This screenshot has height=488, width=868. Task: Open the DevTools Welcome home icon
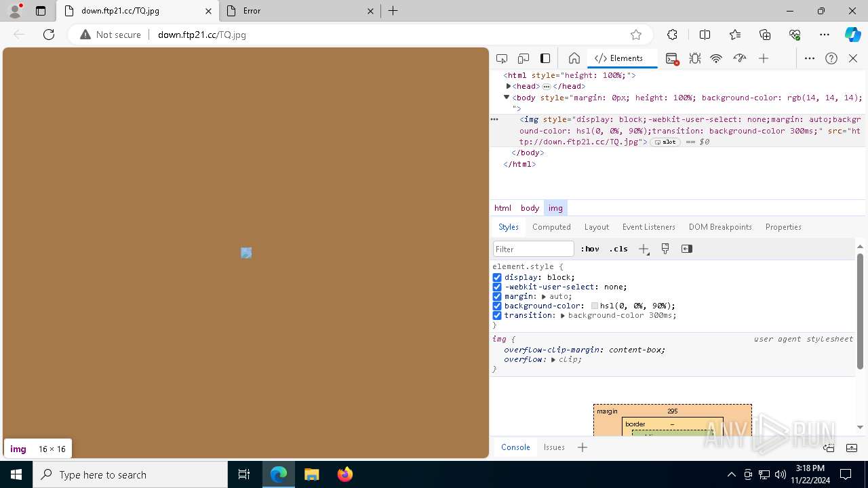[574, 58]
